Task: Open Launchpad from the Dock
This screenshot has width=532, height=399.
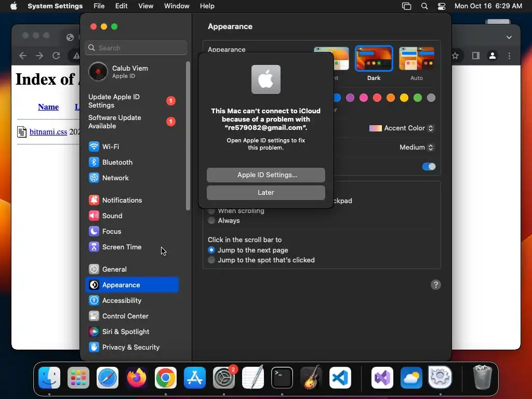Action: [x=78, y=378]
